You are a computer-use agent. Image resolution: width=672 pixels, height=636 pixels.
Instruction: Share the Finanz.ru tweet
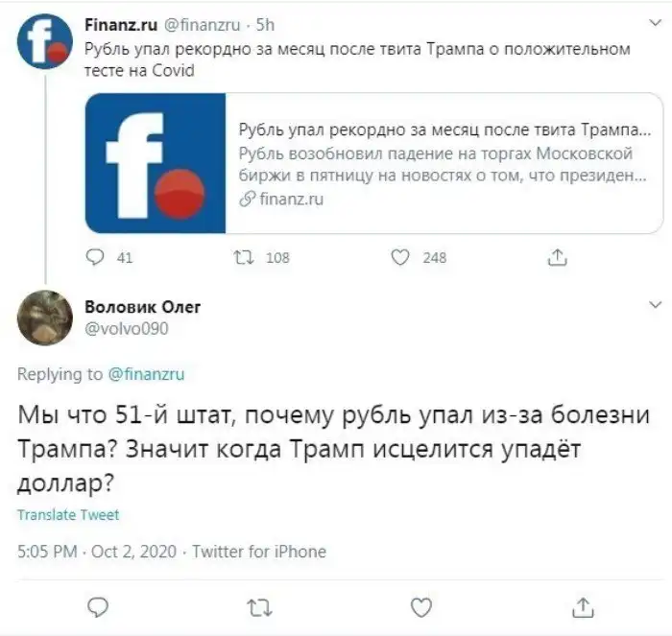557,257
